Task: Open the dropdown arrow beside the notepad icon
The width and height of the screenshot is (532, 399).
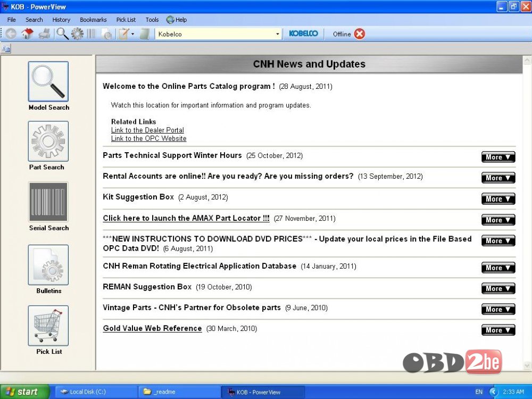Action: [x=132, y=34]
